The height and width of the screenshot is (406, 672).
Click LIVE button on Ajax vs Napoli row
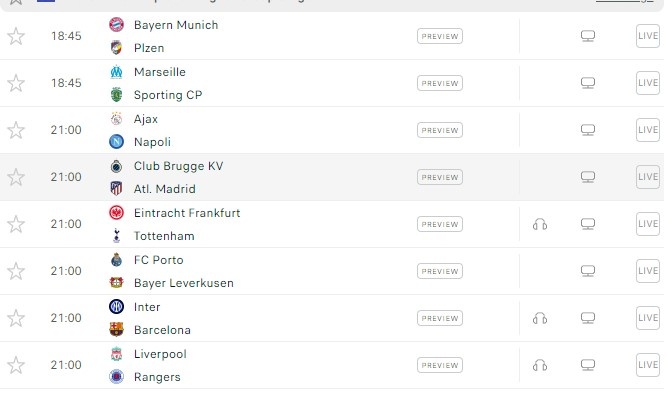tap(648, 130)
